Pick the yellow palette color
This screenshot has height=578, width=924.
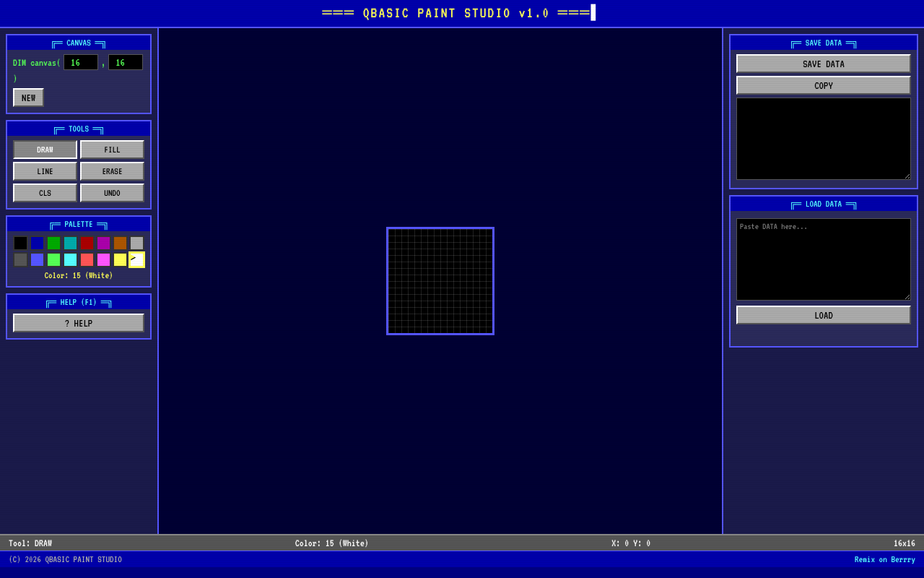point(120,259)
